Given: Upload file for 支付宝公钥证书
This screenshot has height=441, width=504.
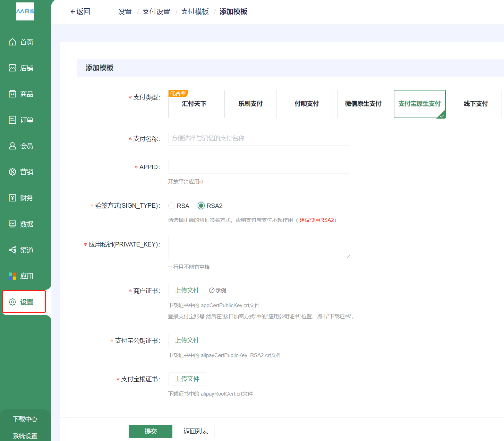Looking at the screenshot, I should [x=187, y=340].
